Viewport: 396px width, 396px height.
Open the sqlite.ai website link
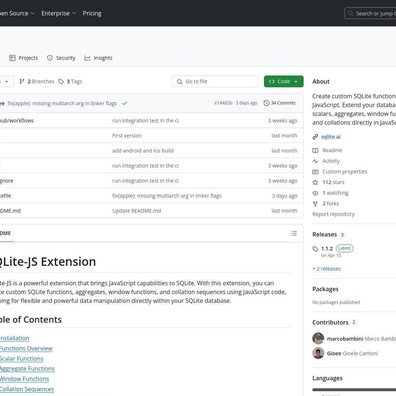click(x=331, y=137)
